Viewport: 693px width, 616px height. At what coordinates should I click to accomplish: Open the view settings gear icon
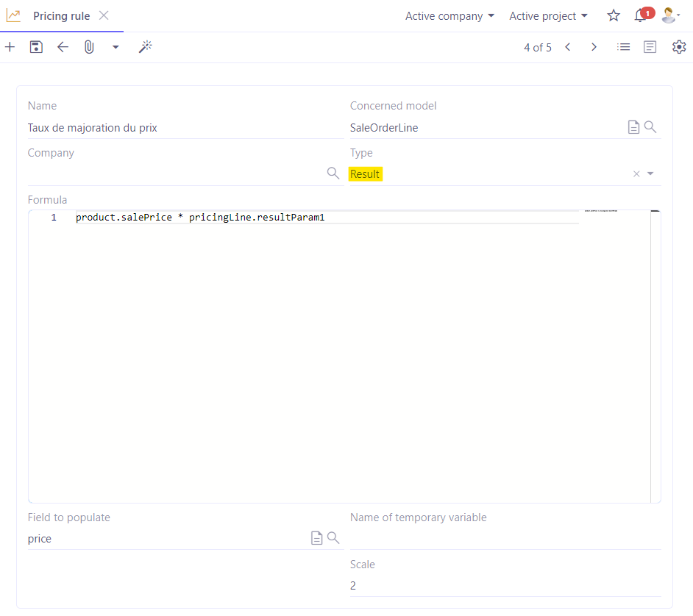click(x=679, y=47)
